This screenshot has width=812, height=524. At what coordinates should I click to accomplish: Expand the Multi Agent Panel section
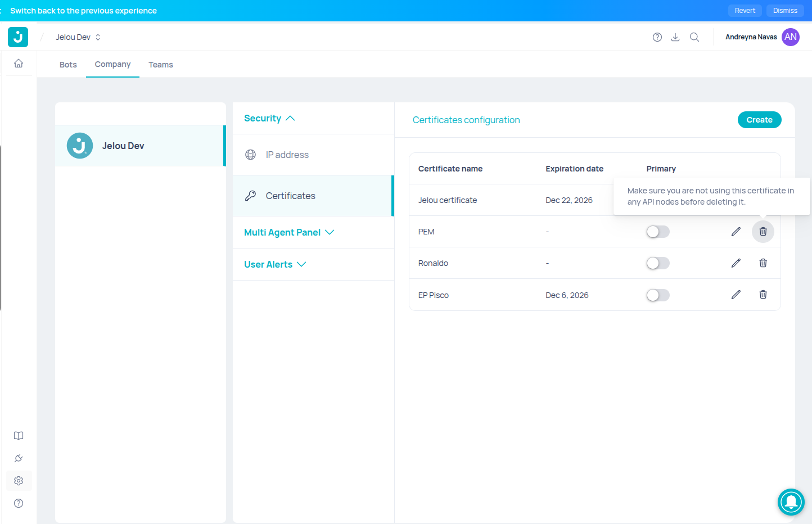point(289,232)
